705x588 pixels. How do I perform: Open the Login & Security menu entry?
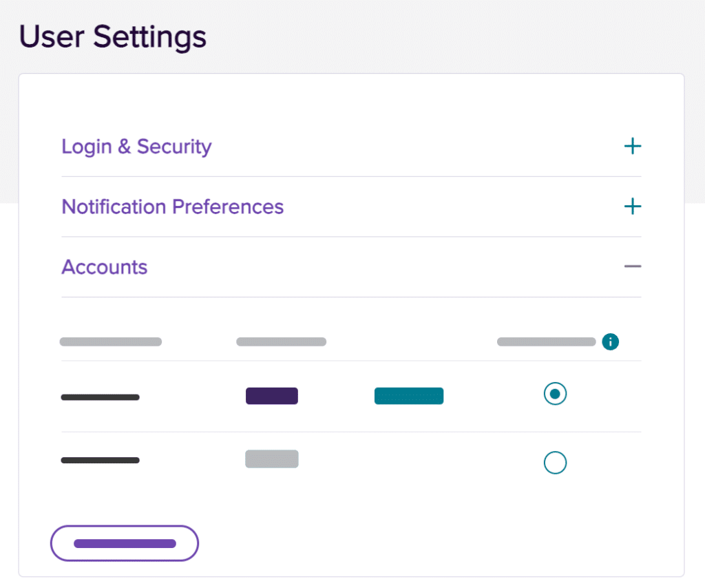136,146
